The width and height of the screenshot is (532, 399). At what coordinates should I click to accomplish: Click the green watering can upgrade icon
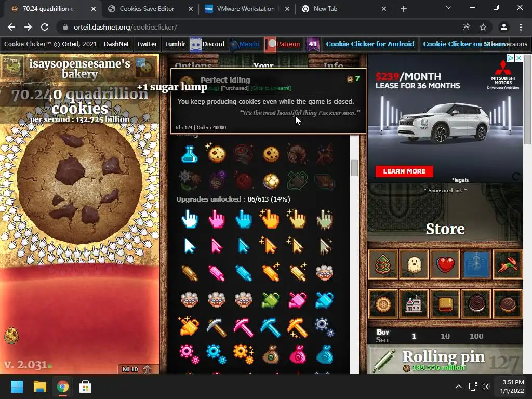[270, 300]
